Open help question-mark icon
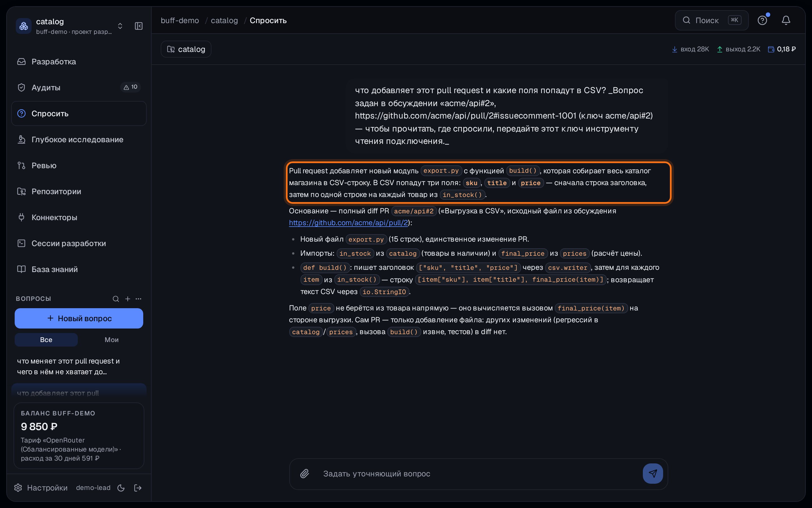This screenshot has height=508, width=812. pos(762,21)
